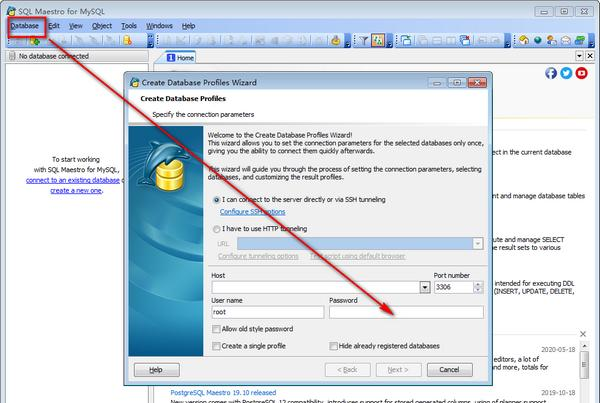Click the people icon in the toolbar
The image size is (600, 403).
click(552, 41)
